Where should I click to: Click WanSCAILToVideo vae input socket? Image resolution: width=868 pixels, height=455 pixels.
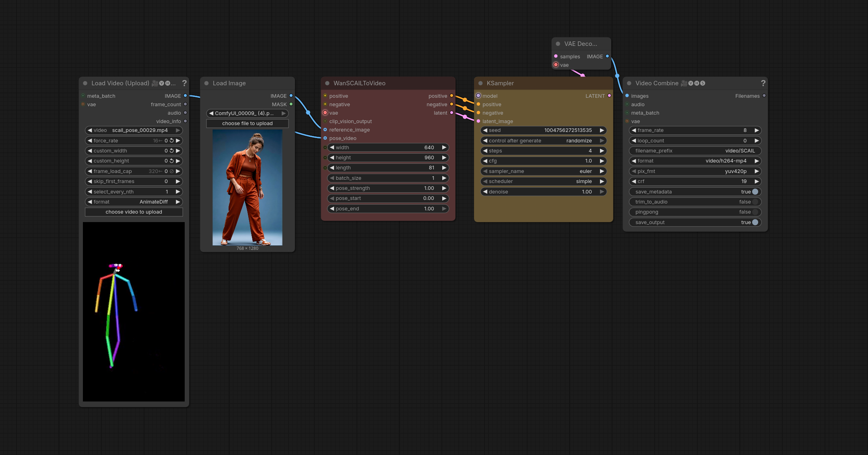tap(325, 113)
